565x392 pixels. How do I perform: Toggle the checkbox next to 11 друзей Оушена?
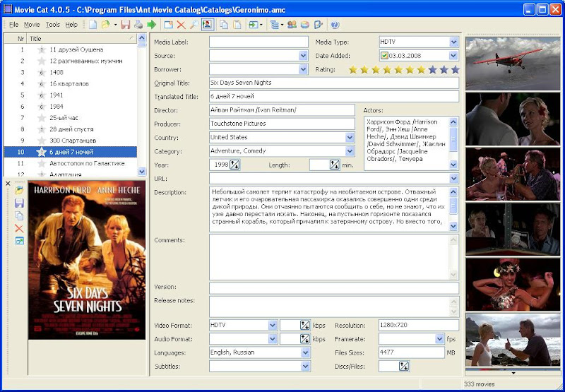(x=41, y=50)
